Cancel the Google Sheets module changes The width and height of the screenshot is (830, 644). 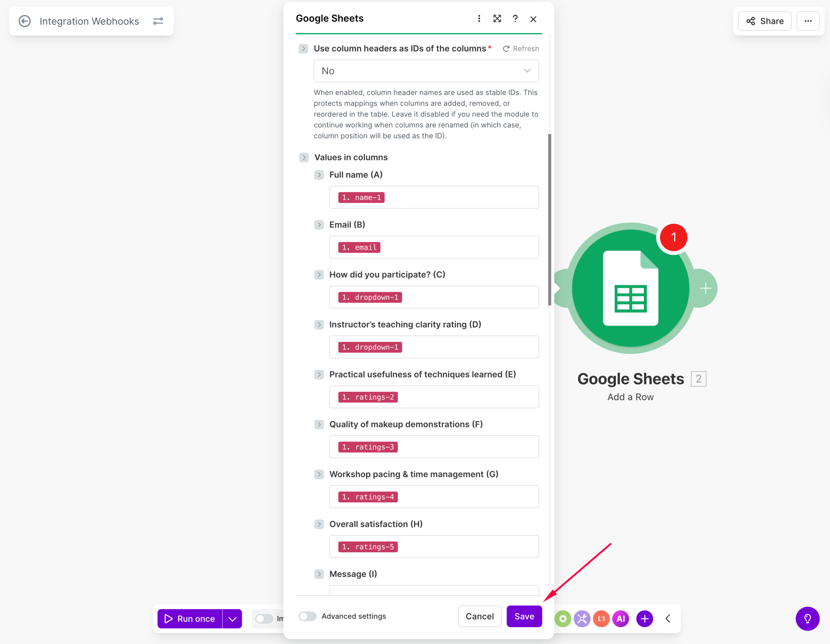pos(480,616)
